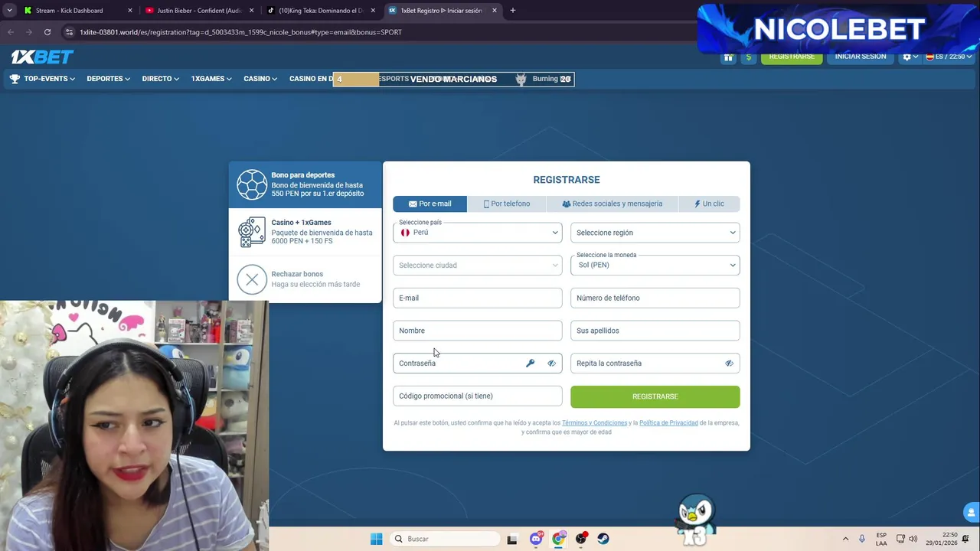Open the ES language and time selector
Image resolution: width=980 pixels, height=551 pixels.
(x=949, y=57)
